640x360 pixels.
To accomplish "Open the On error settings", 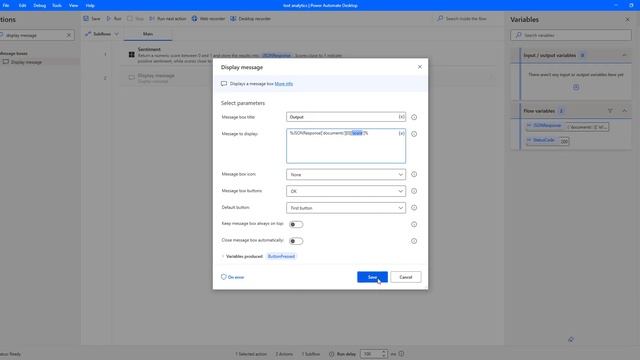I will tap(233, 277).
